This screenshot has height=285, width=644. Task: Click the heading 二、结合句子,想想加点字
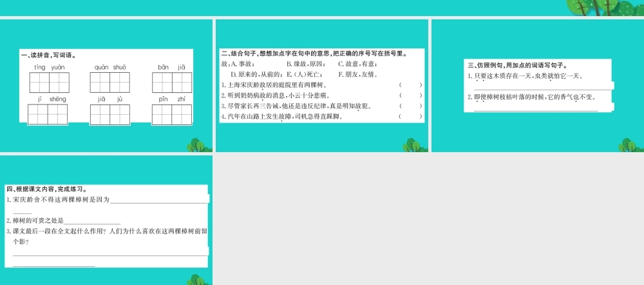[x=314, y=54]
